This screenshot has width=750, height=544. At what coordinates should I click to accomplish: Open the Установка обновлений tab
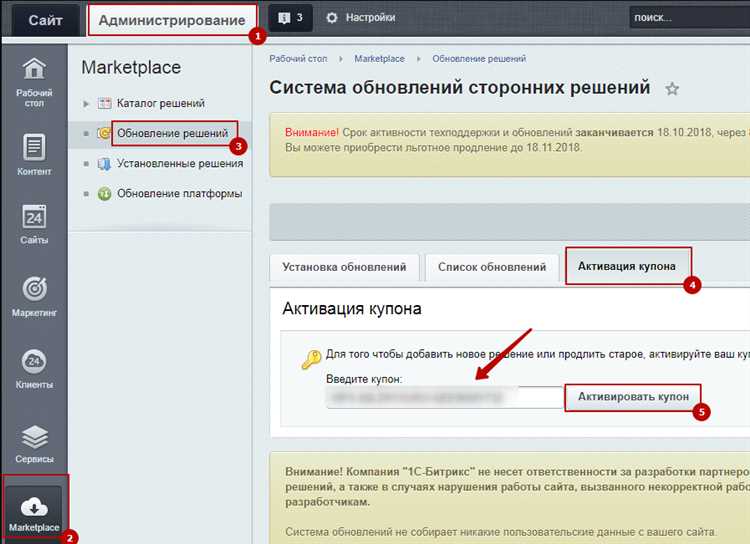click(x=344, y=267)
